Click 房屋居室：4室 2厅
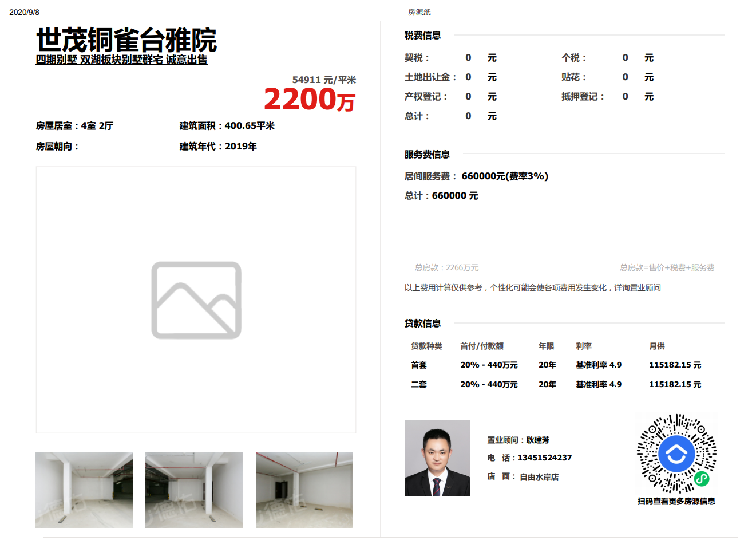Screen dimensions: 756x540 point(74,126)
